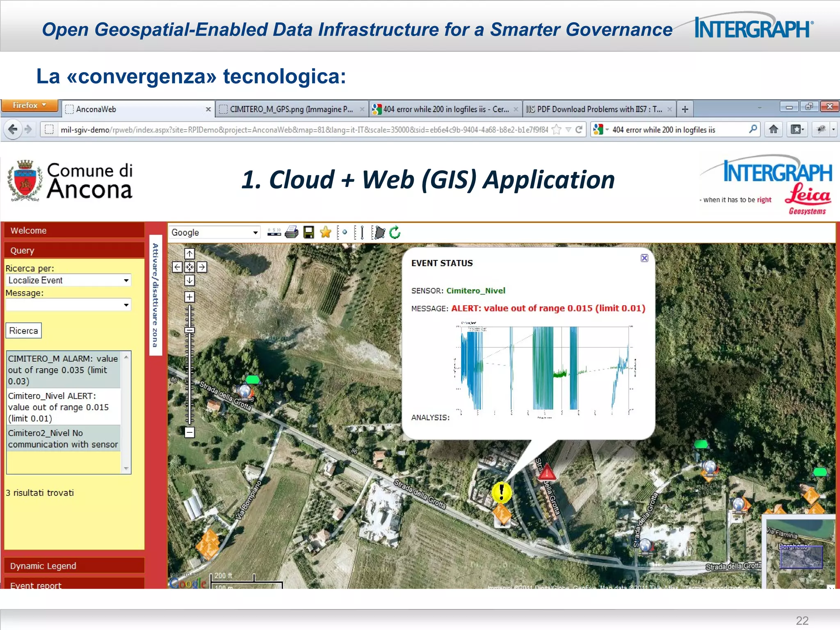
Task: Click the yellow exclamation alert marker
Action: coord(501,492)
